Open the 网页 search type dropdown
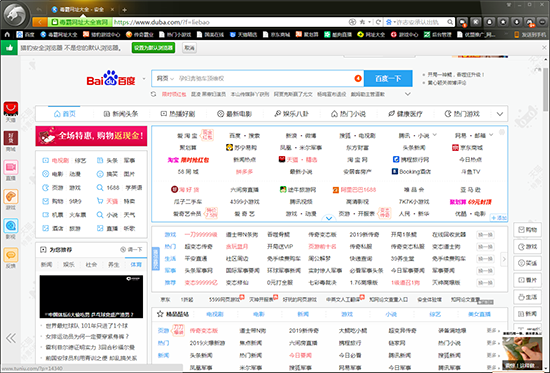550x373 pixels. click(165, 78)
